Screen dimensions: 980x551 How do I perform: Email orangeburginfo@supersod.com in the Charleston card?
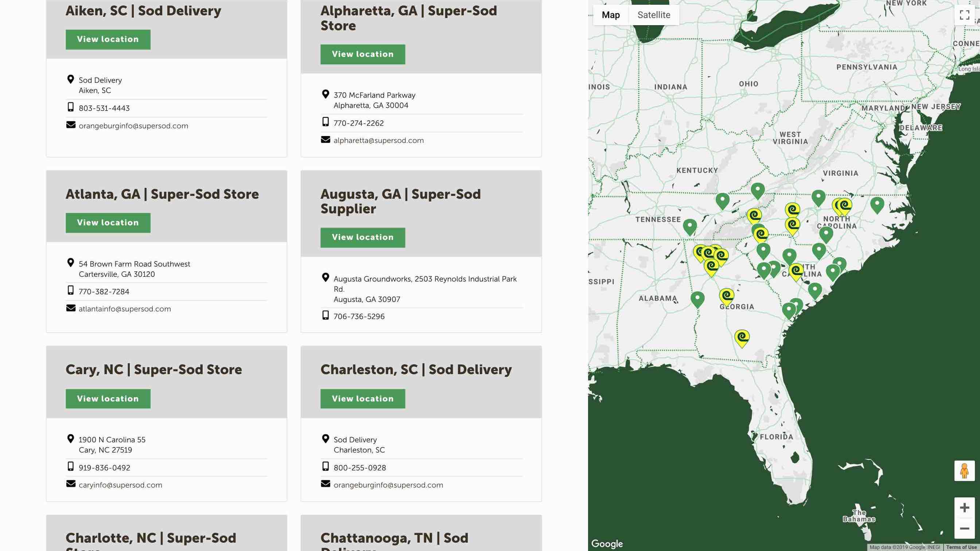pos(388,485)
